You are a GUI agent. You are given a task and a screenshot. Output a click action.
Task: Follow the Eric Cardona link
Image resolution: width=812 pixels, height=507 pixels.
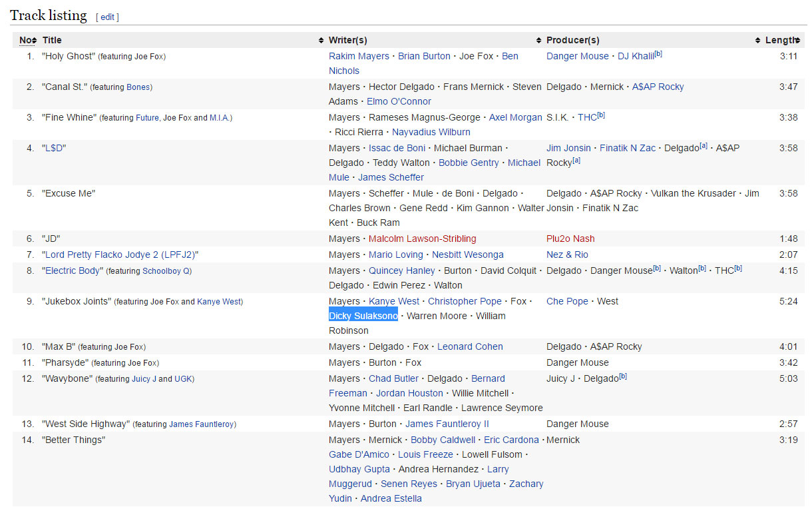(x=511, y=440)
